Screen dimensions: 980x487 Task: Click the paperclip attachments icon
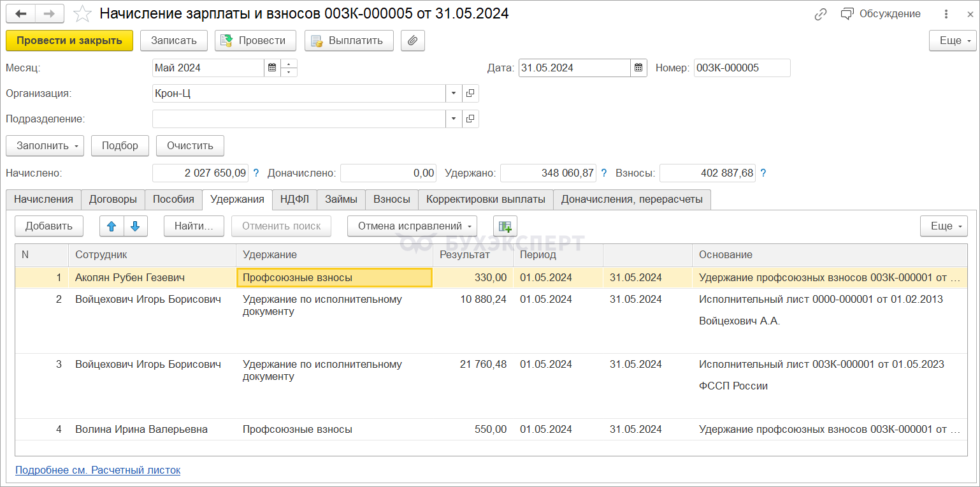[x=412, y=41]
